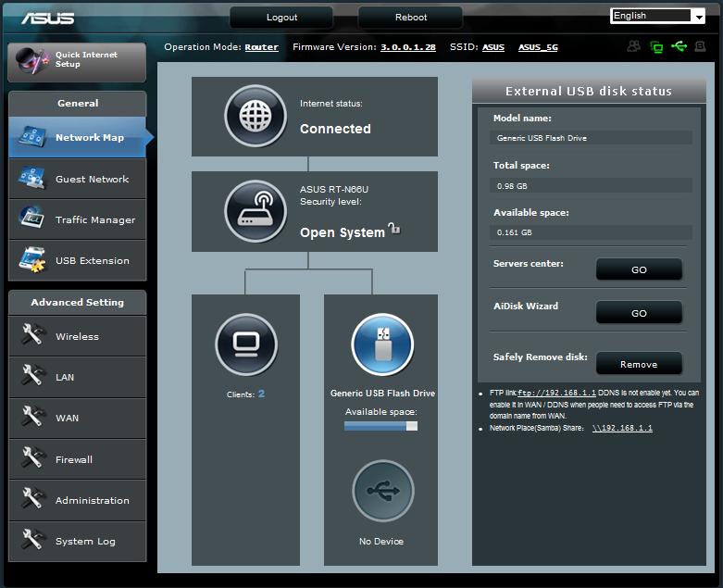723x588 pixels.
Task: Select the Generic USB Flash Drive icon
Action: click(382, 344)
